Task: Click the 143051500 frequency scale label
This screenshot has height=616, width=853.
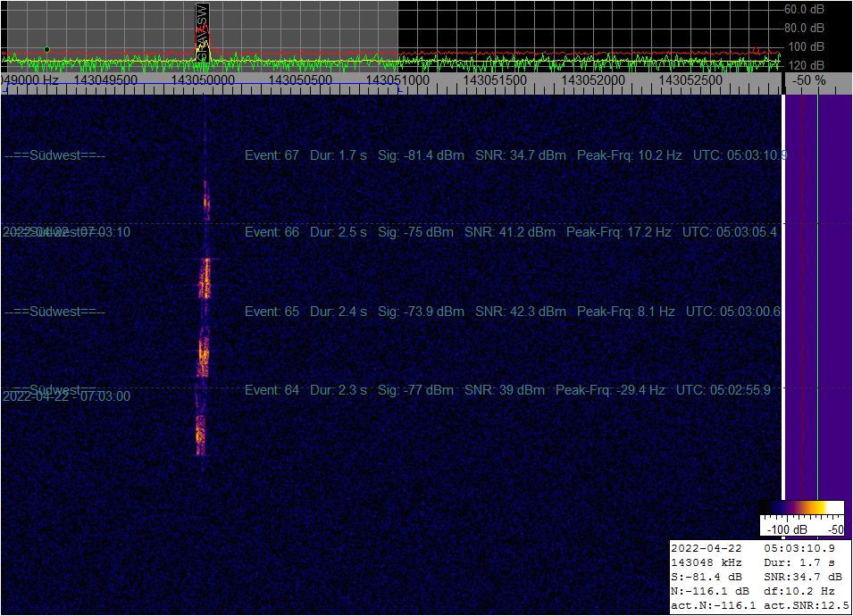Action: pos(495,80)
